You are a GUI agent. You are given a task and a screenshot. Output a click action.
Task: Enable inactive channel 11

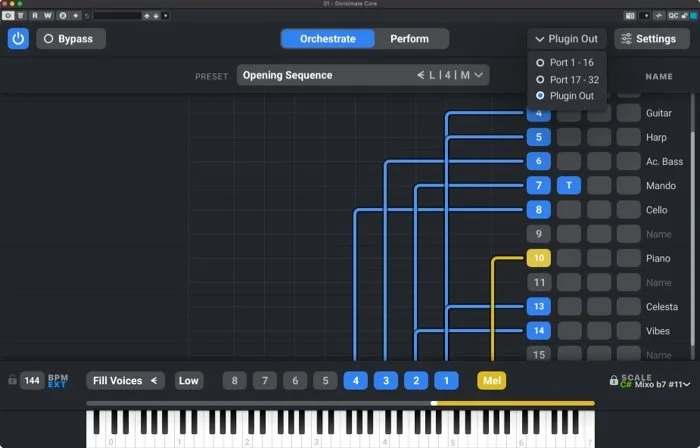538,282
